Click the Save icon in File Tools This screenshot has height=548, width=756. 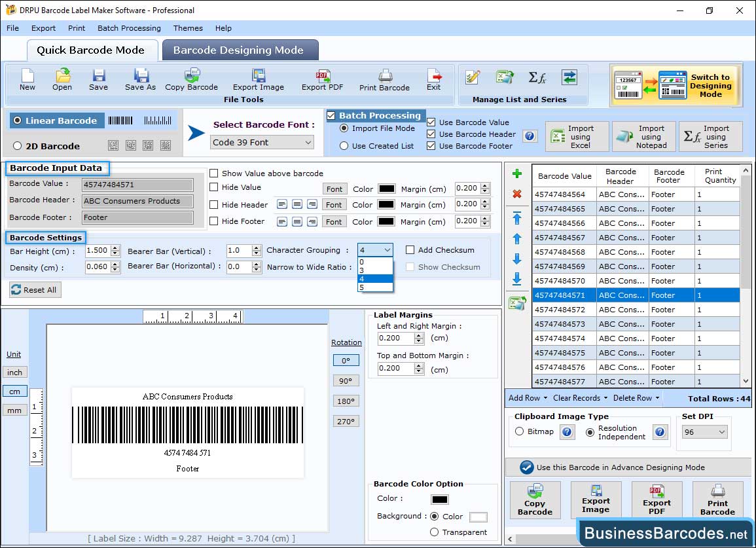tap(98, 80)
